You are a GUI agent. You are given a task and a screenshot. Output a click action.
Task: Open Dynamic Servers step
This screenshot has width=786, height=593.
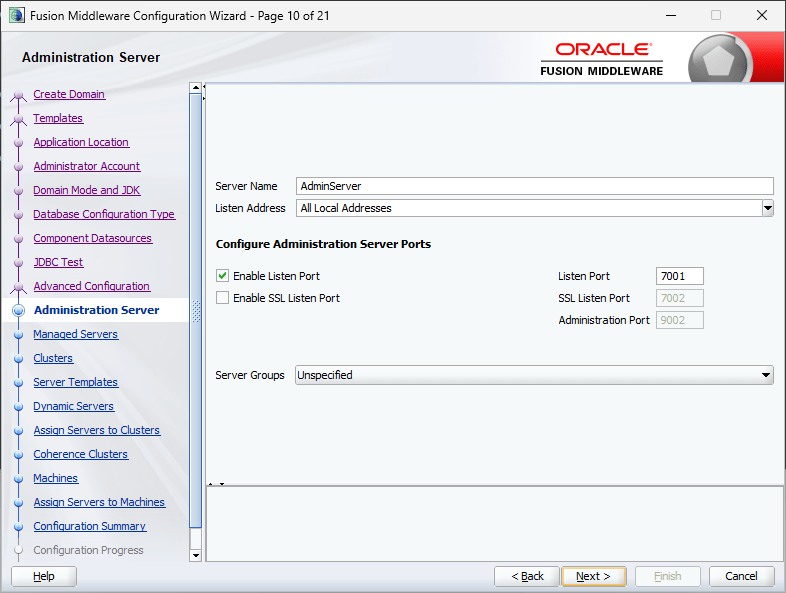tap(73, 407)
